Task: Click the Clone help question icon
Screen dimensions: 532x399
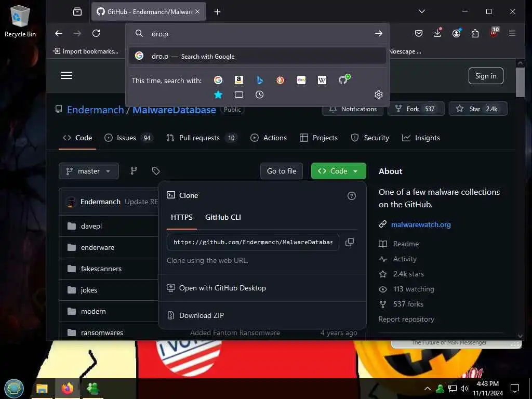Action: pyautogui.click(x=352, y=196)
